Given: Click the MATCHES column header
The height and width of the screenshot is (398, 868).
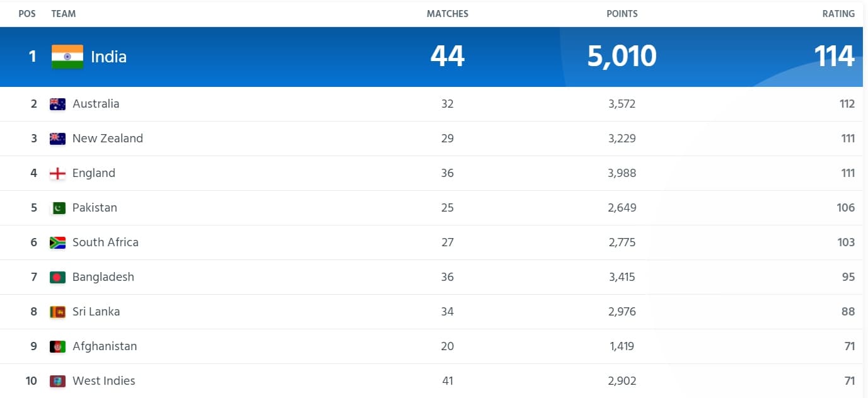Looking at the screenshot, I should coord(448,14).
